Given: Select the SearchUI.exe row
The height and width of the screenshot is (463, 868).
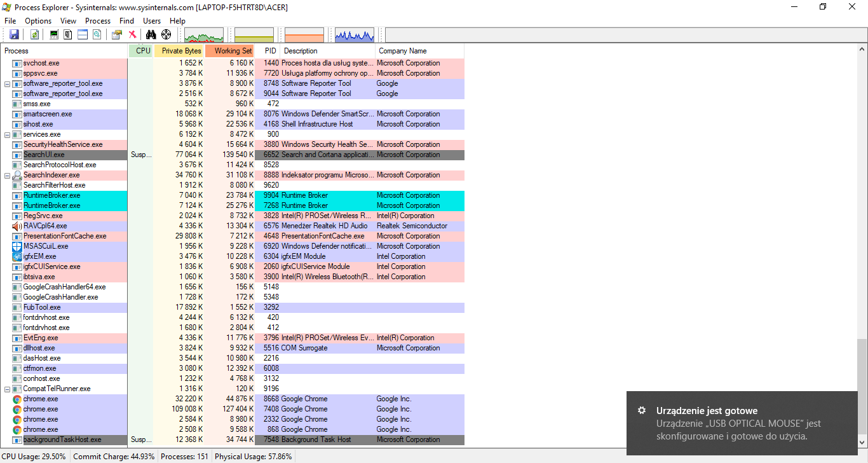Looking at the screenshot, I should (x=233, y=155).
